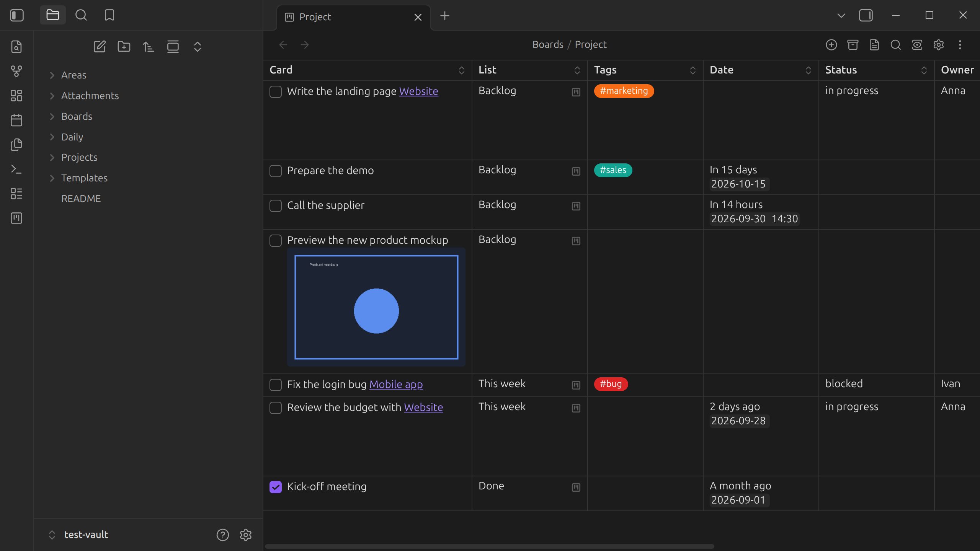Open the product mockup image thumbnail
The width and height of the screenshot is (980, 551).
(376, 307)
